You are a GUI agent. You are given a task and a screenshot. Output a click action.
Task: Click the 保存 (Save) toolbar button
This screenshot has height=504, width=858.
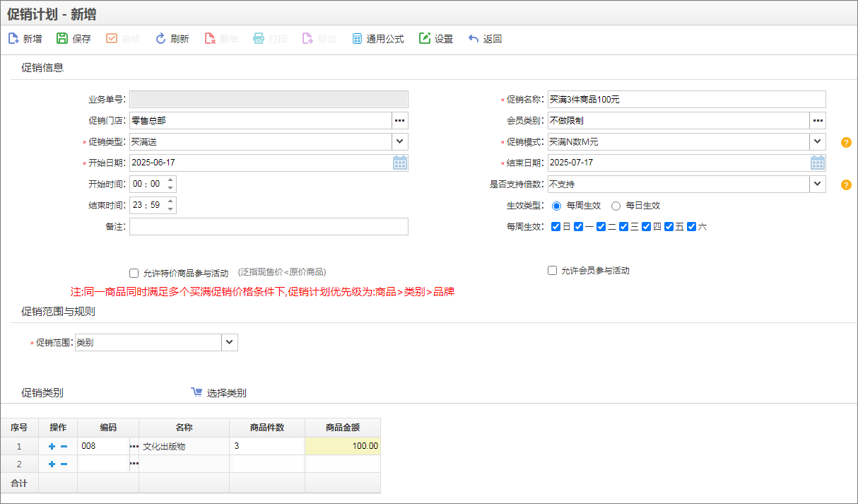tap(74, 39)
